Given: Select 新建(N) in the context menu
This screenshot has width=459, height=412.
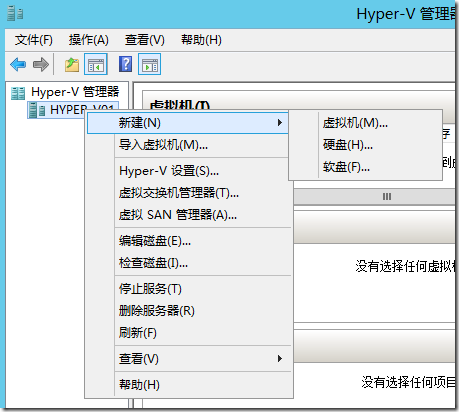Looking at the screenshot, I should (x=188, y=123).
